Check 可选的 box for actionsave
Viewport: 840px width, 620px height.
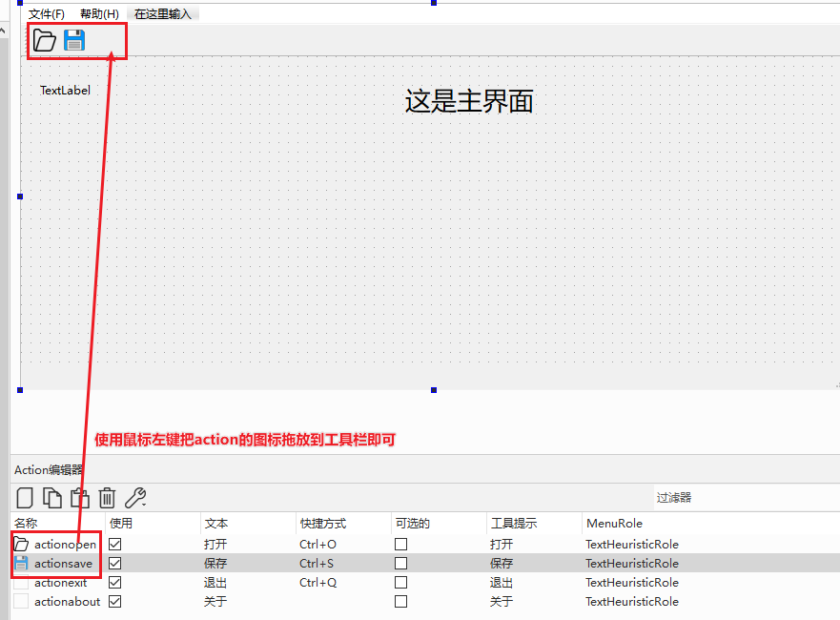[x=400, y=563]
